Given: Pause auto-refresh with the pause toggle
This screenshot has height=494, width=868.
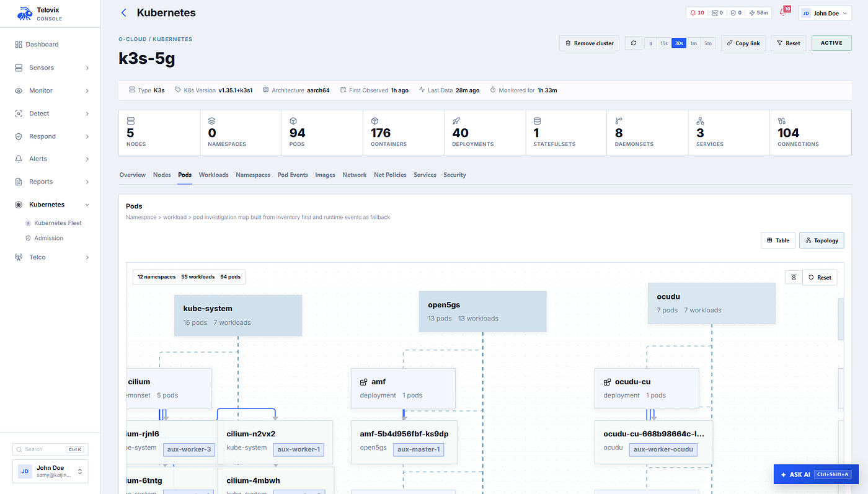Looking at the screenshot, I should click(650, 43).
